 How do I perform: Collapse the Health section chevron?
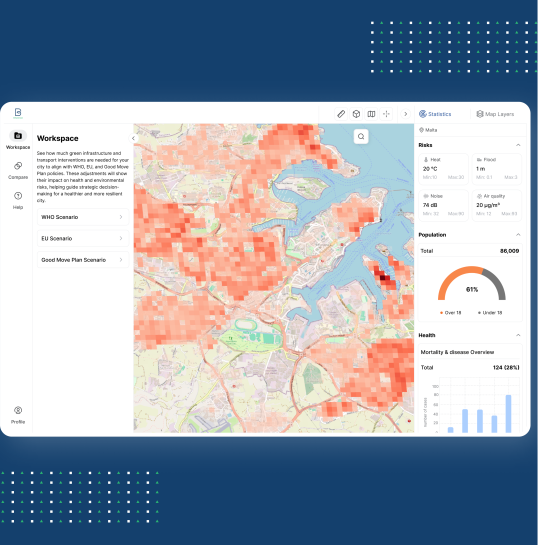518,335
